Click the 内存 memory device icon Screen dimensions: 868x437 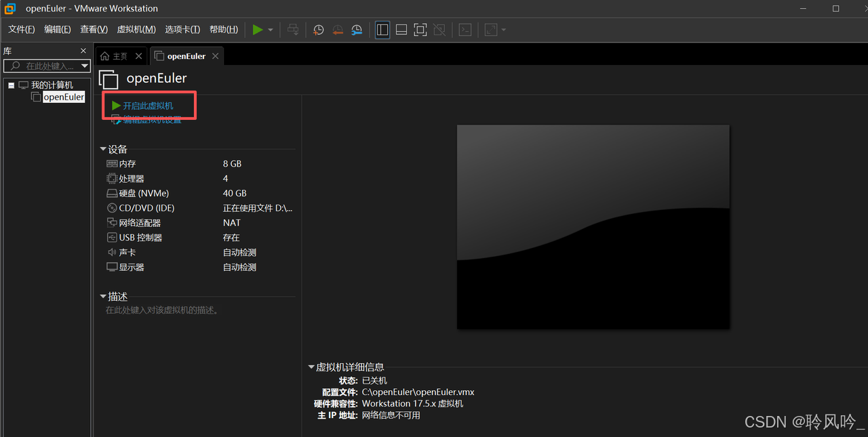click(x=112, y=164)
